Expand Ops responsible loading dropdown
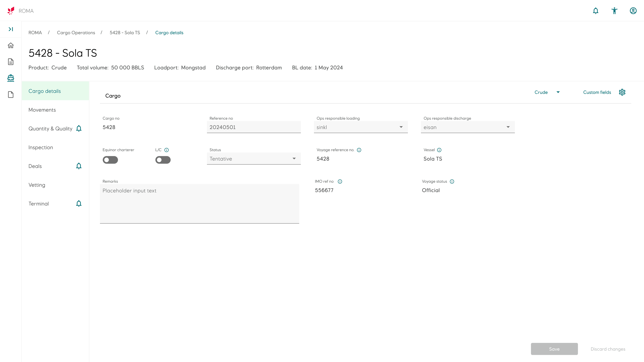 click(361, 127)
